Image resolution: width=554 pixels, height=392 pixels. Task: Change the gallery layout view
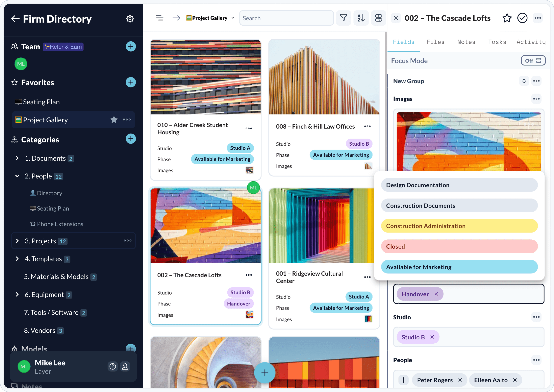pyautogui.click(x=378, y=18)
